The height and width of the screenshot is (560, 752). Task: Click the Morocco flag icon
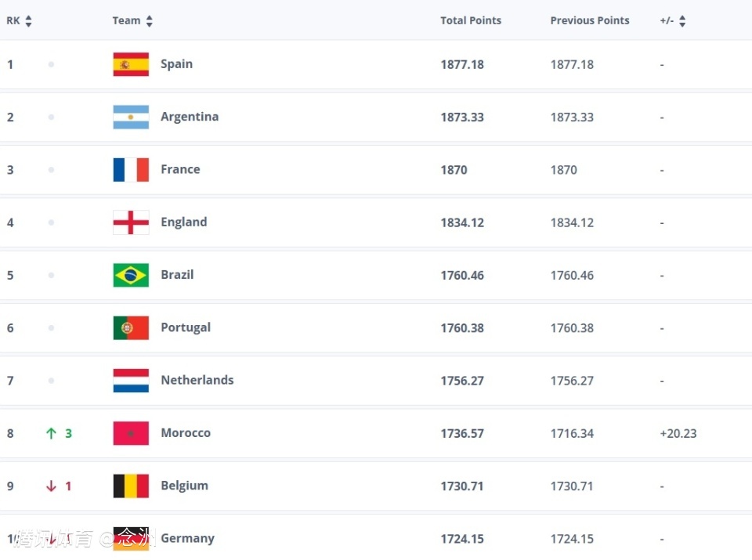(x=131, y=433)
